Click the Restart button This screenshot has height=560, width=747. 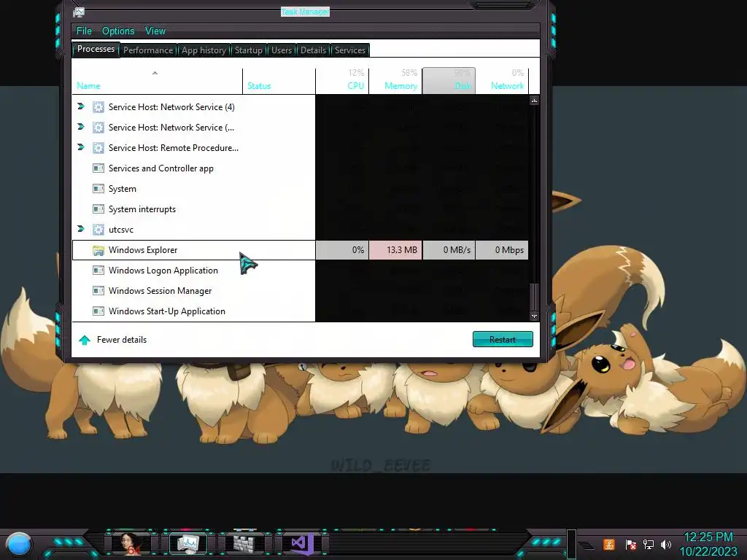pos(503,340)
